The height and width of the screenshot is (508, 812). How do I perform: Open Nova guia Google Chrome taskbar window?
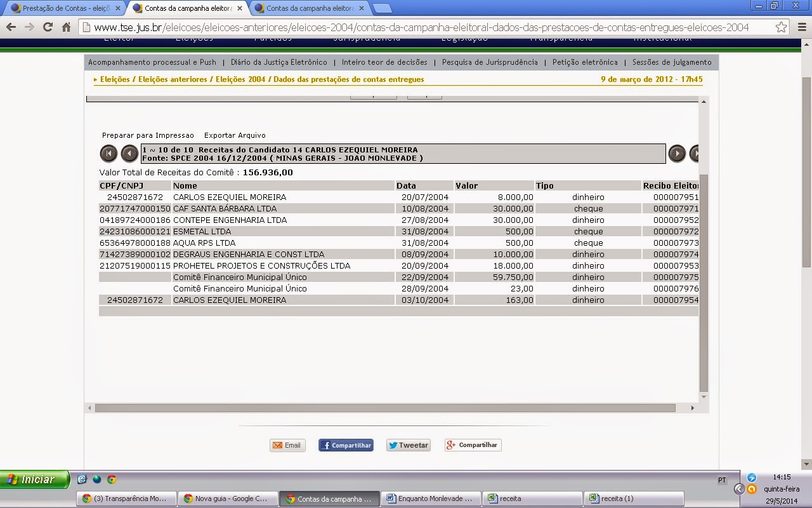pos(227,498)
